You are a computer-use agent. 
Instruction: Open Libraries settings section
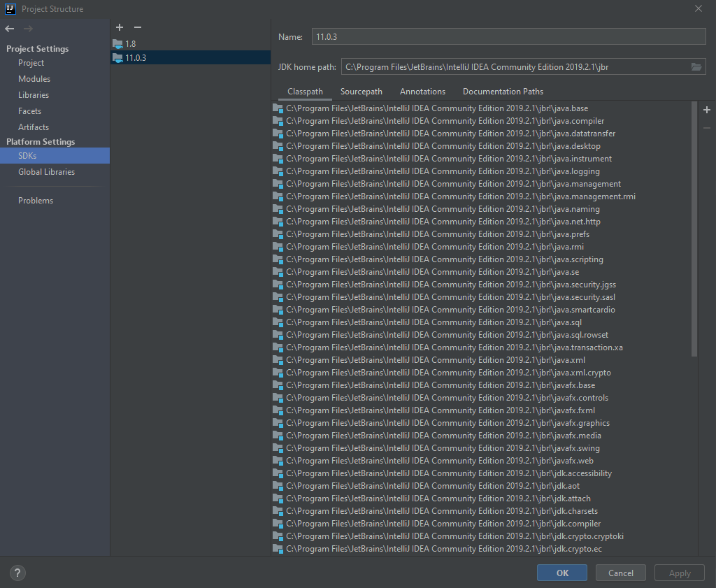click(x=34, y=95)
